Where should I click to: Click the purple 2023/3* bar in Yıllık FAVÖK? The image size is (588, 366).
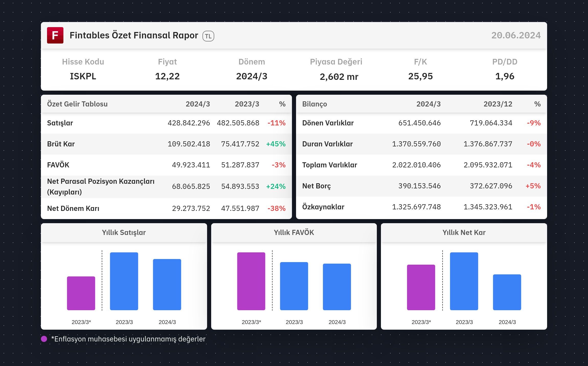[251, 281]
